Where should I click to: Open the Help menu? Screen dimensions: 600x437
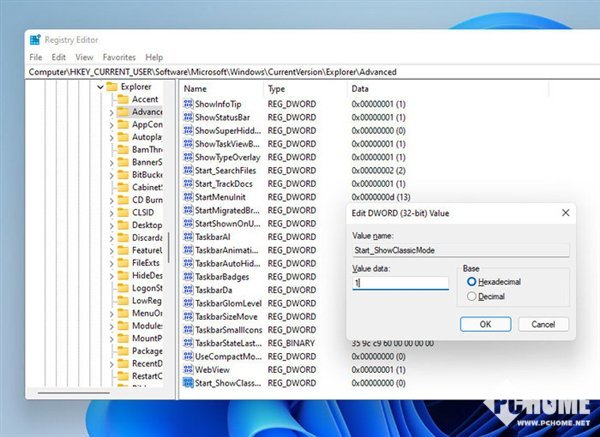coord(154,57)
